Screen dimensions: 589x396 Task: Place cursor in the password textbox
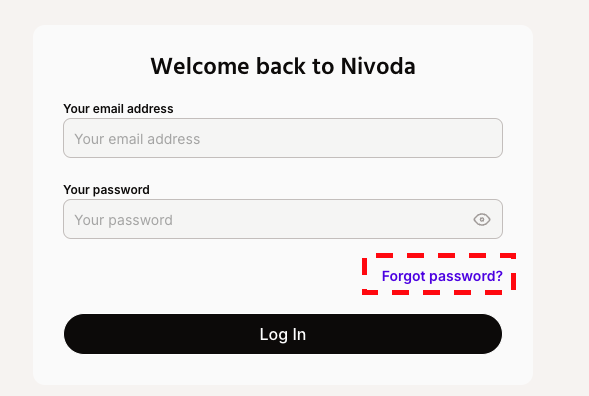[x=283, y=219]
